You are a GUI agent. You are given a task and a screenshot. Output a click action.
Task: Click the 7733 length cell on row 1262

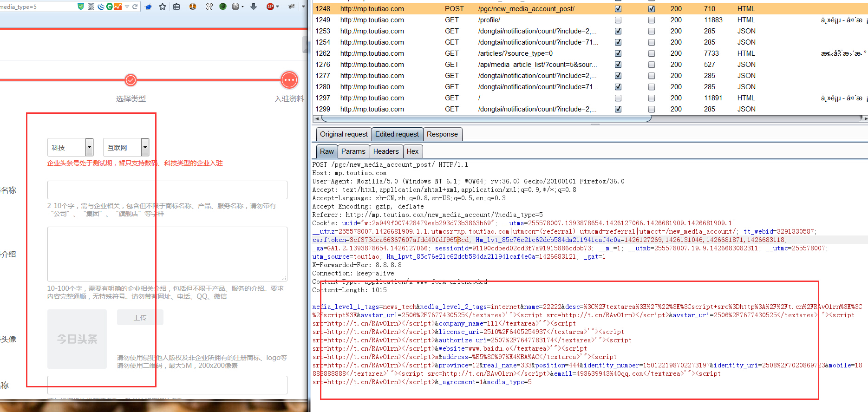pyautogui.click(x=711, y=53)
